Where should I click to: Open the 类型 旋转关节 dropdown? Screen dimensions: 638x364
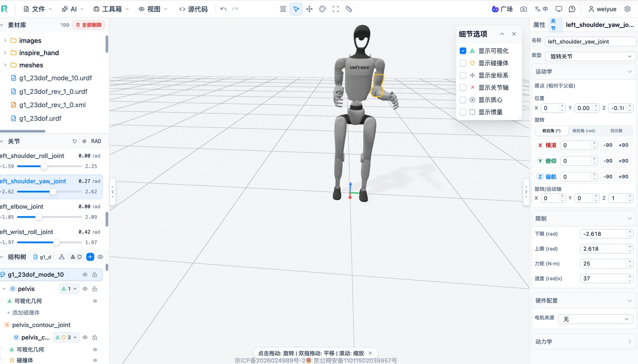[x=590, y=56]
